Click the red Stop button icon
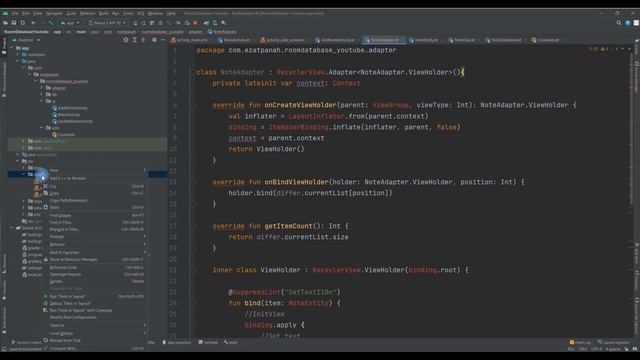 click(196, 23)
